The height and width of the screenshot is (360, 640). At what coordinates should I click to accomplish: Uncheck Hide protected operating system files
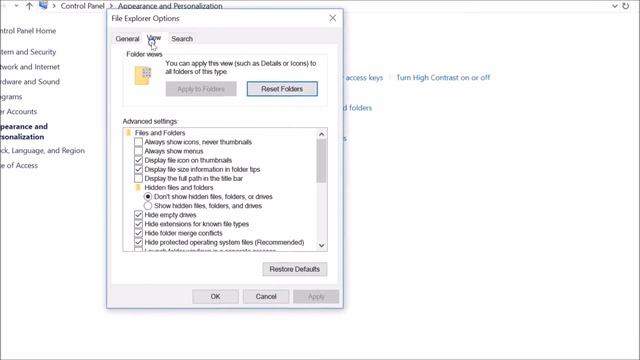[x=138, y=242]
